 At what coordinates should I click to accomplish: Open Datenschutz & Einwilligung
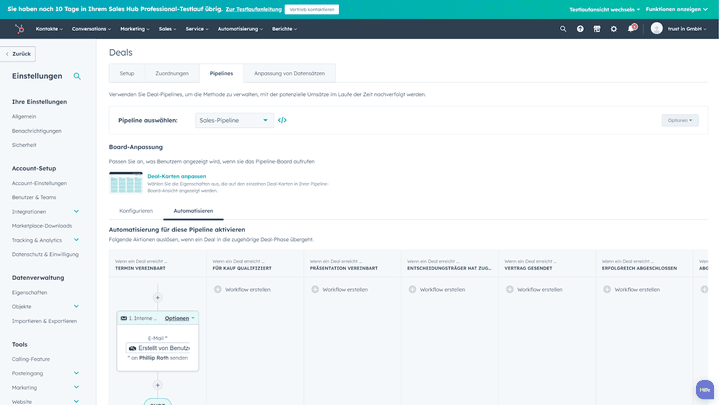pyautogui.click(x=45, y=254)
